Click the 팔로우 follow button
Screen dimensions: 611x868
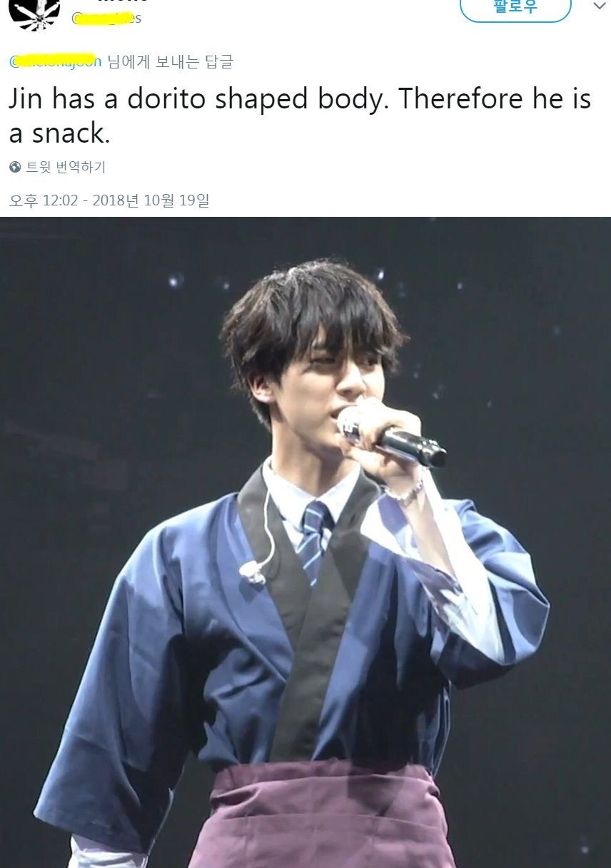515,8
